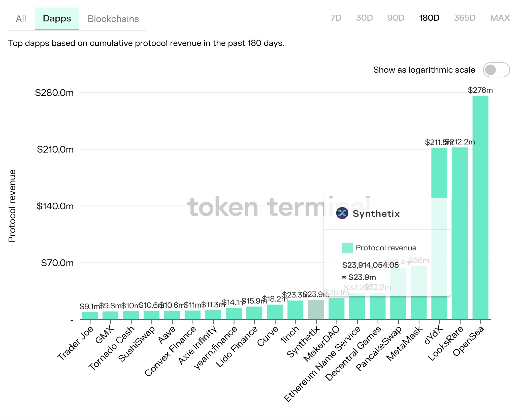Viewport: 522px width, 420px height.
Task: Click the Convex Finance bar
Action: pyautogui.click(x=193, y=315)
